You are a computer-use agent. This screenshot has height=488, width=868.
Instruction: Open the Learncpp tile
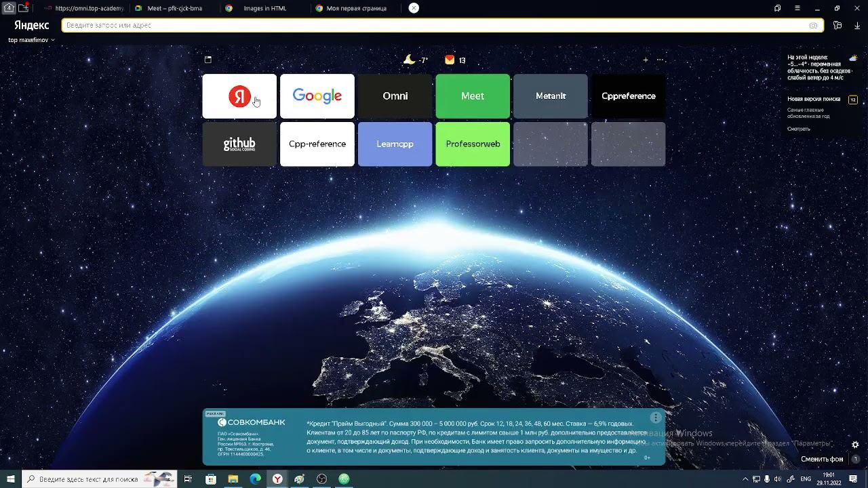click(x=395, y=144)
